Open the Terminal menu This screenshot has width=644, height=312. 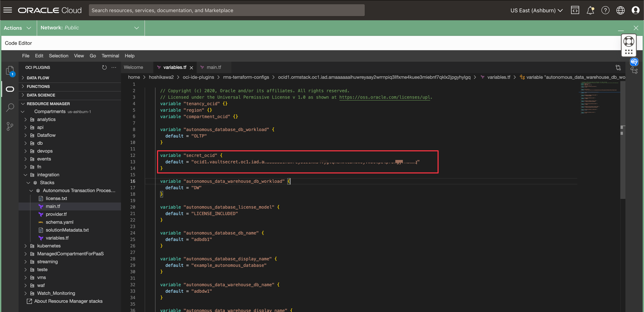point(110,56)
